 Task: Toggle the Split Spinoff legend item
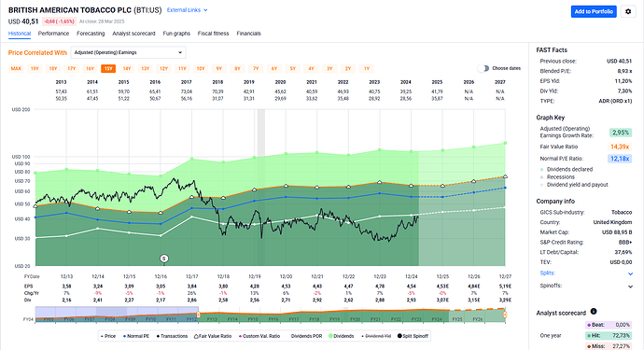point(413,336)
